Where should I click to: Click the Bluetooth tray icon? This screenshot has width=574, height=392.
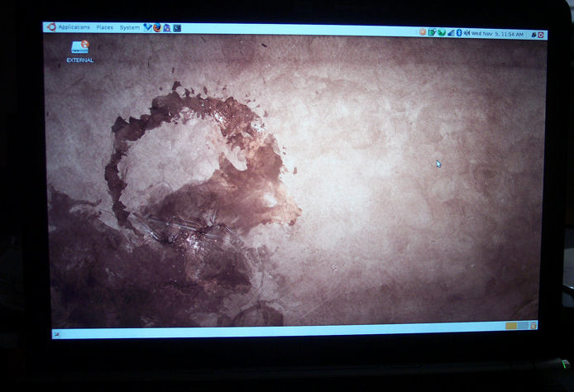pyautogui.click(x=459, y=33)
